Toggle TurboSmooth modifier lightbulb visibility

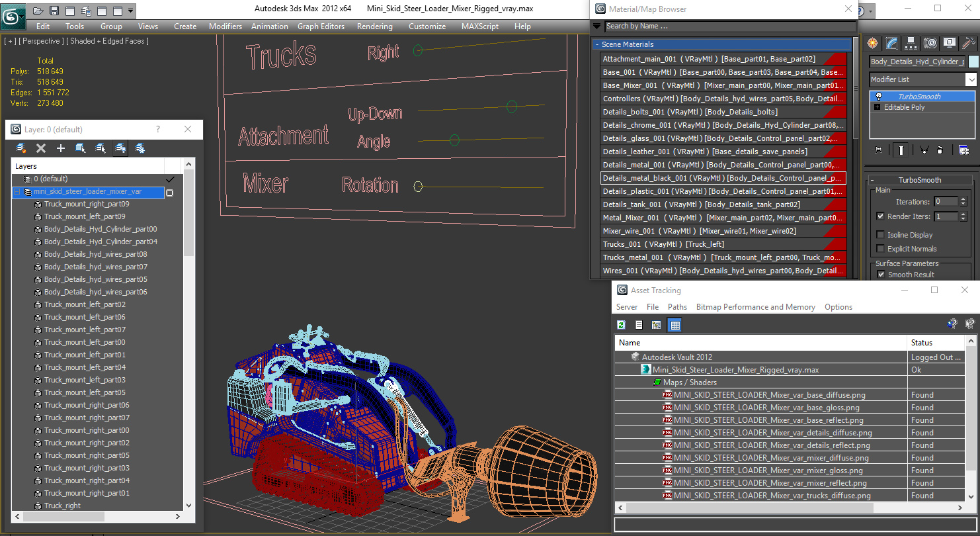pyautogui.click(x=878, y=97)
